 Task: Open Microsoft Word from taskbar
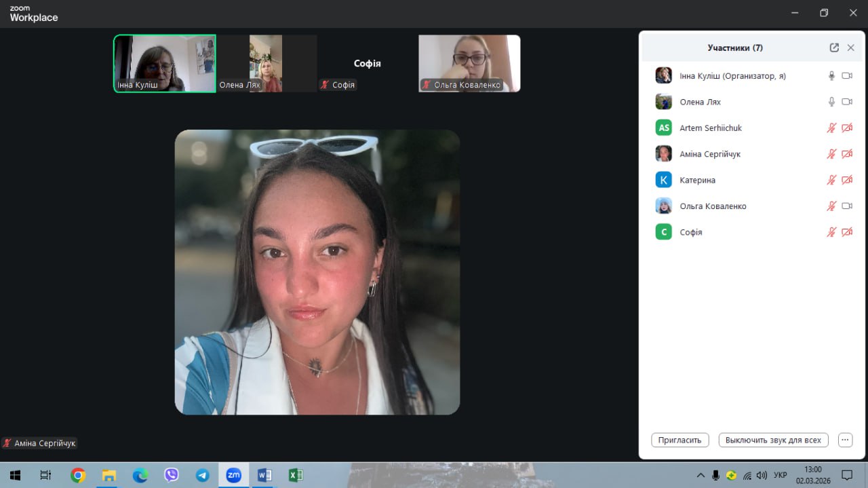point(264,475)
